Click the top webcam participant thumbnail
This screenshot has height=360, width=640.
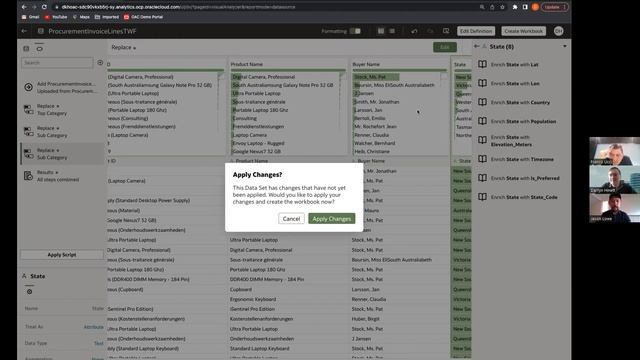tap(615, 151)
